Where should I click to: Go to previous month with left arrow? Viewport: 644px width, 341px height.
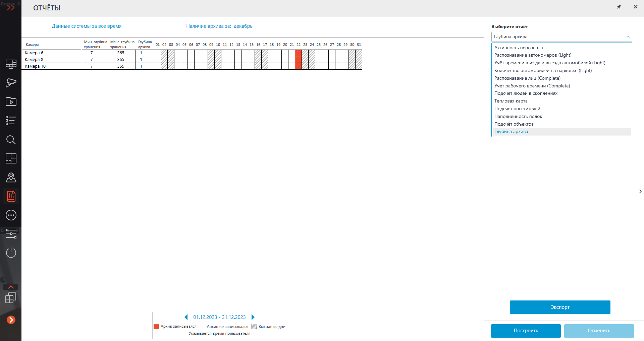tap(186, 317)
